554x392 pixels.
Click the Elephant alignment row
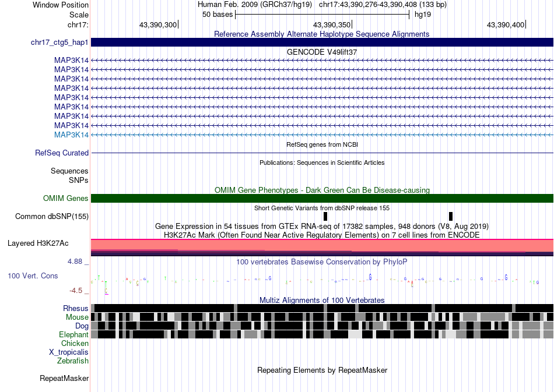[x=322, y=334]
